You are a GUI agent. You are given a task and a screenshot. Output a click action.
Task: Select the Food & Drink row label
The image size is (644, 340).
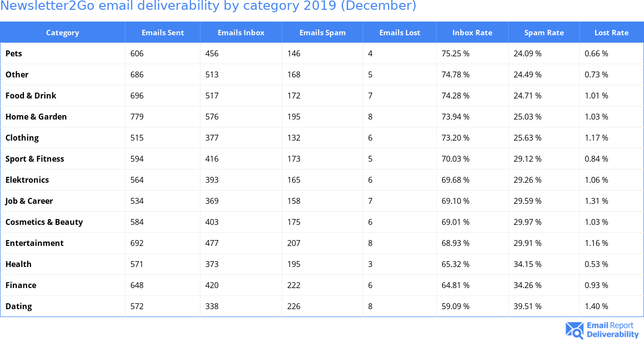pos(31,96)
